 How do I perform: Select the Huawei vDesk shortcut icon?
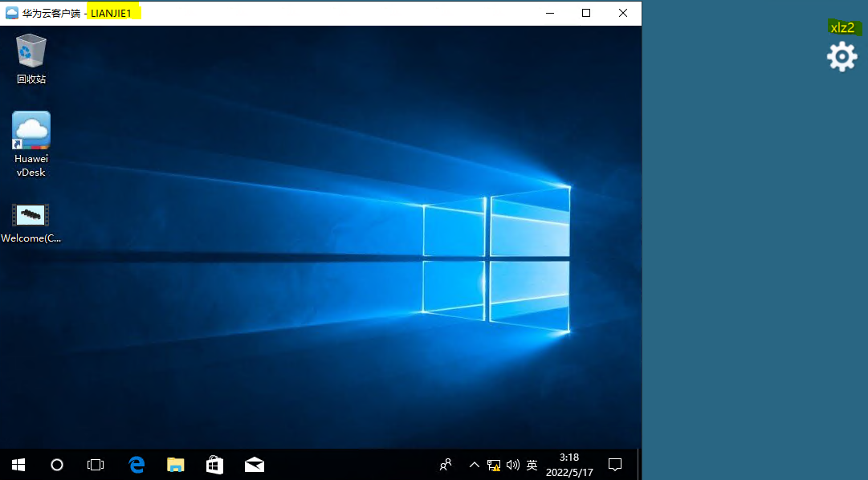pyautogui.click(x=31, y=144)
